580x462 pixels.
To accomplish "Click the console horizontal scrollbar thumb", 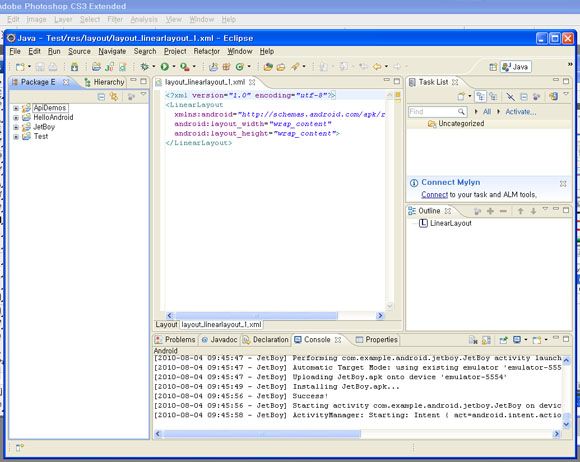I will click(262, 434).
